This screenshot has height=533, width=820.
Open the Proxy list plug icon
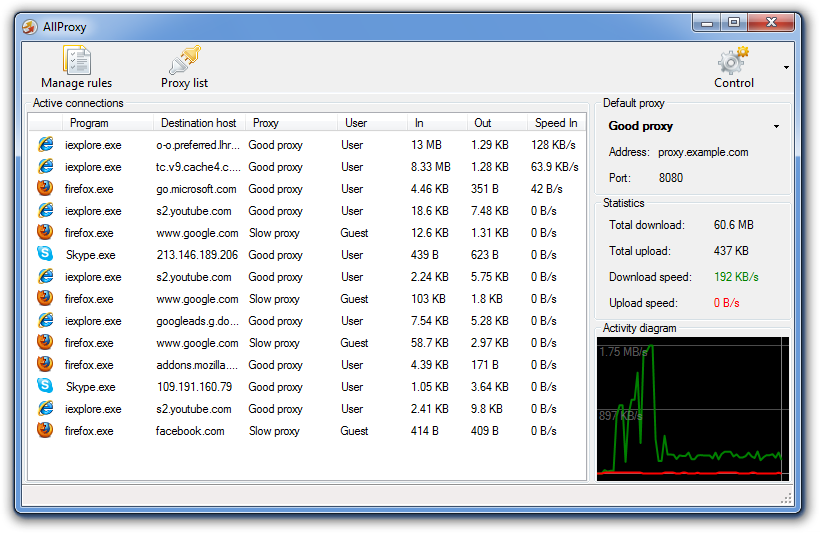(184, 61)
